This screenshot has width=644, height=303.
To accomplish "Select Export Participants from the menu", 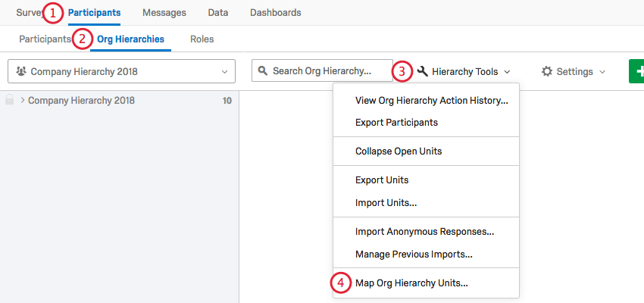I will (396, 122).
